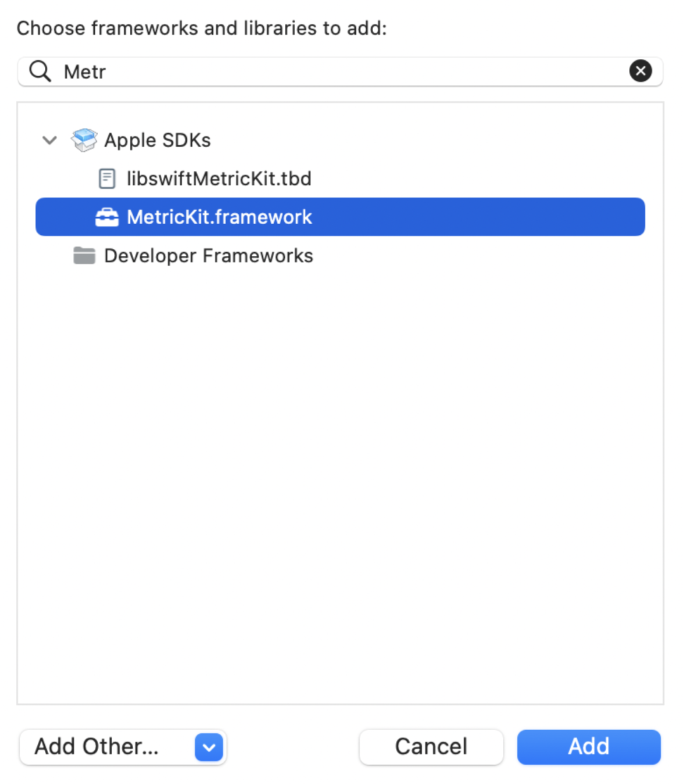Click the white toolbox glyph on highlighted row

tap(107, 217)
